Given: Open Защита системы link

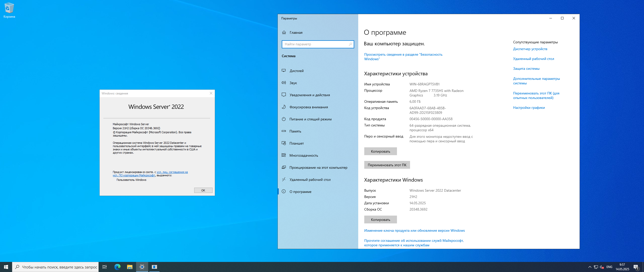Looking at the screenshot, I should coord(526,69).
